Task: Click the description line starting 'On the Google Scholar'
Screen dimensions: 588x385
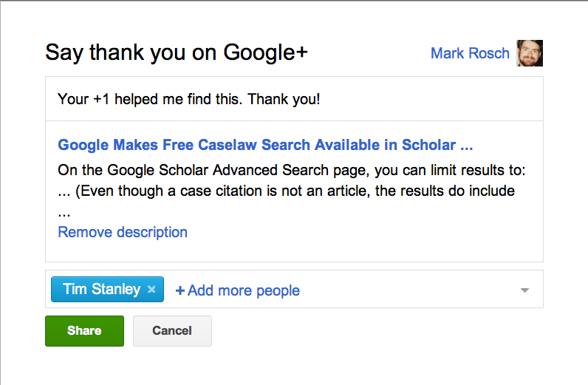Action: click(x=291, y=171)
